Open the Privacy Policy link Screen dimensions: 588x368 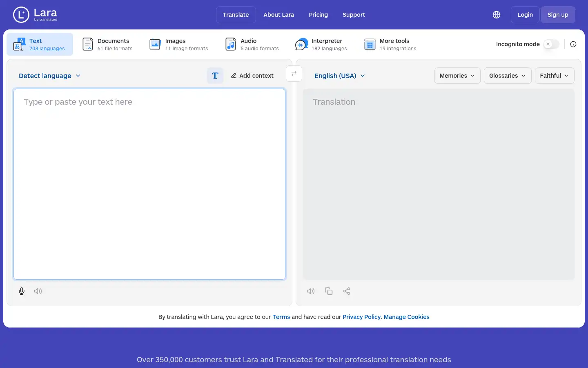(361, 317)
